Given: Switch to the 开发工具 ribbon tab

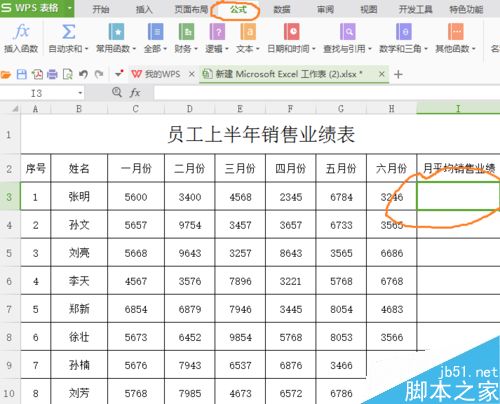Looking at the screenshot, I should (x=416, y=9).
